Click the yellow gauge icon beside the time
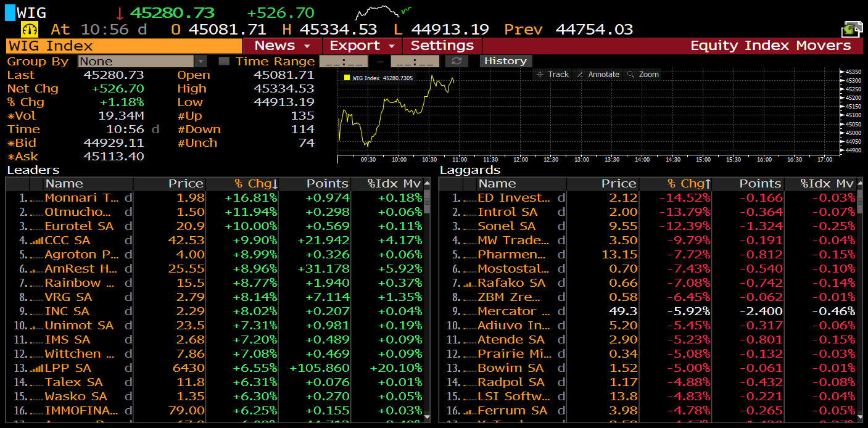868x428 pixels. click(x=30, y=29)
